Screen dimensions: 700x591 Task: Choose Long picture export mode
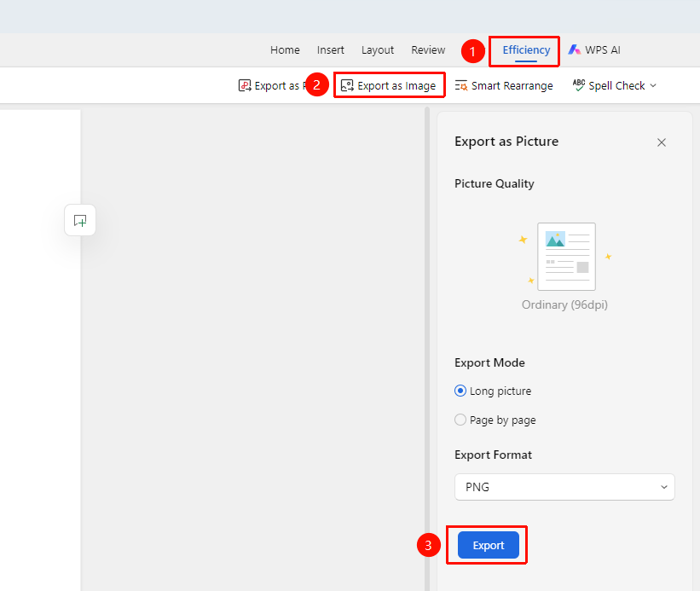point(493,391)
